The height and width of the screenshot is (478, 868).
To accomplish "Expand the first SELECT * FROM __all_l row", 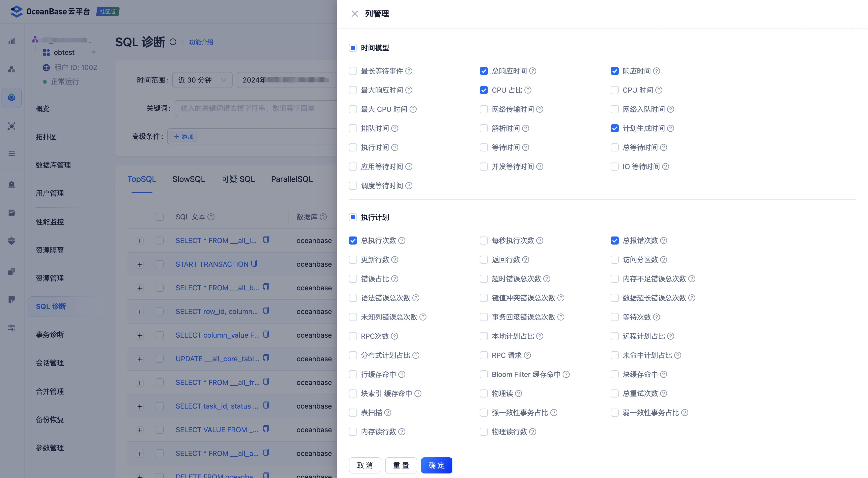I will coord(139,241).
